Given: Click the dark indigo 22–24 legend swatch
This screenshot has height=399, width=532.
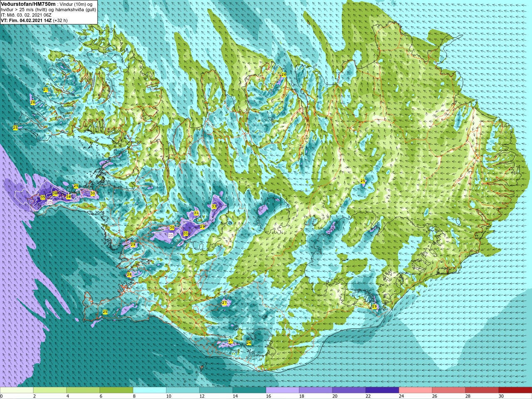Looking at the screenshot, I should pyautogui.click(x=382, y=390).
